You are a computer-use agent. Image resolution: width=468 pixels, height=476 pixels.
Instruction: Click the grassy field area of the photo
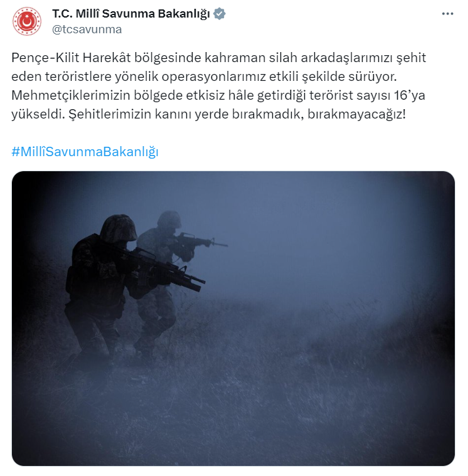(x=274, y=379)
